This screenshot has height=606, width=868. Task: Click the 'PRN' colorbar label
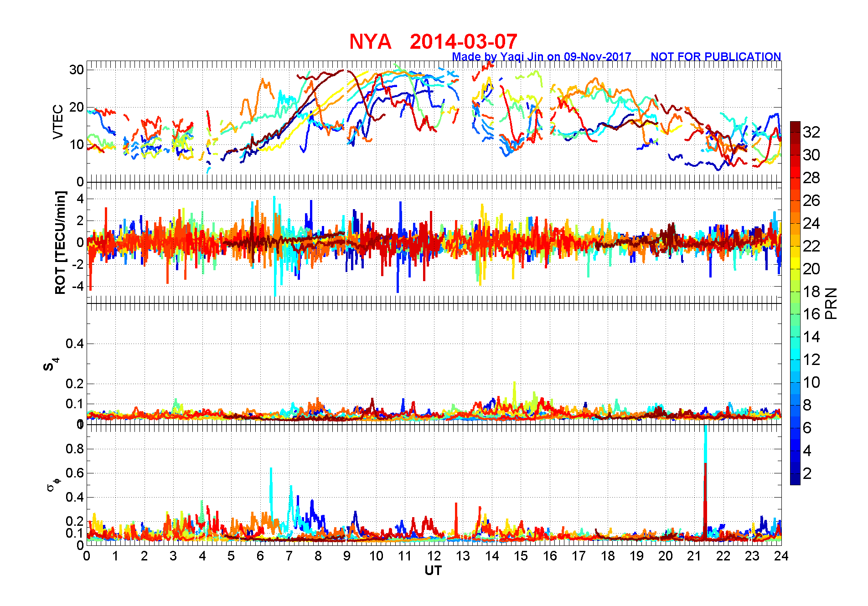coord(831,303)
